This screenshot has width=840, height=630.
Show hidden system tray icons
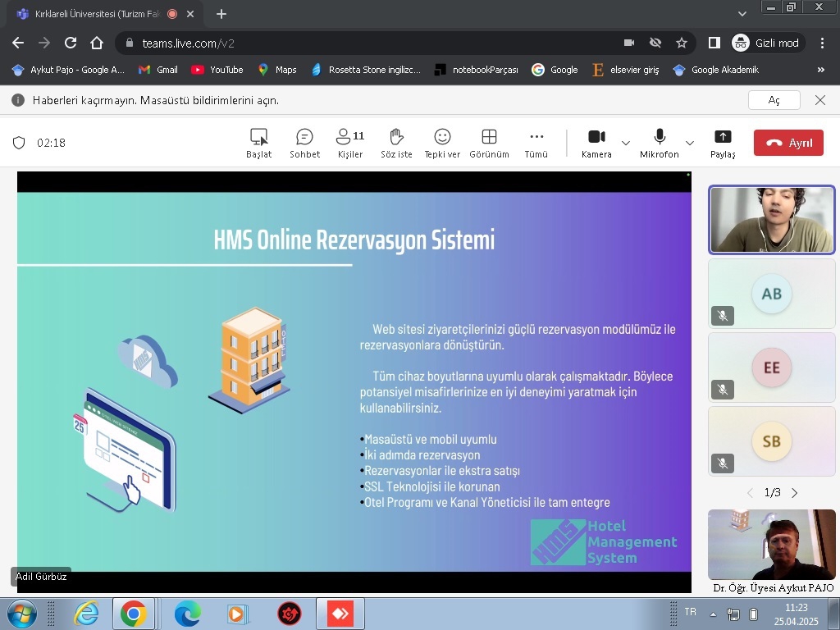713,614
